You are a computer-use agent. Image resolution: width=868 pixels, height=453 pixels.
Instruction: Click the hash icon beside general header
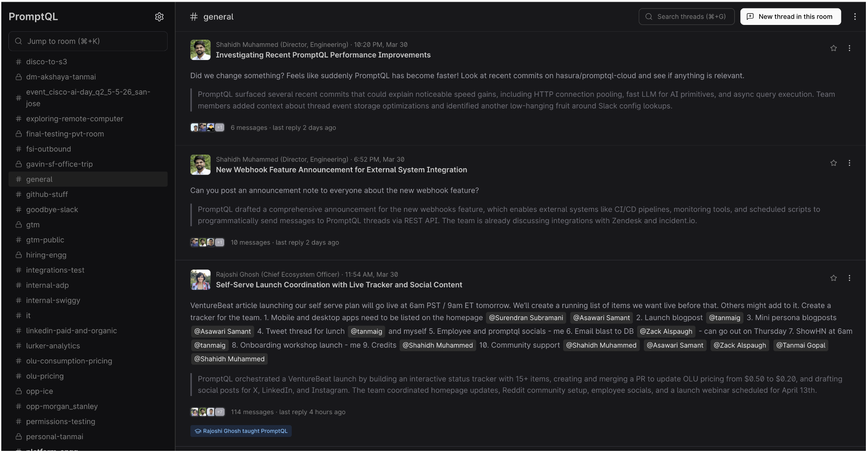click(x=194, y=17)
